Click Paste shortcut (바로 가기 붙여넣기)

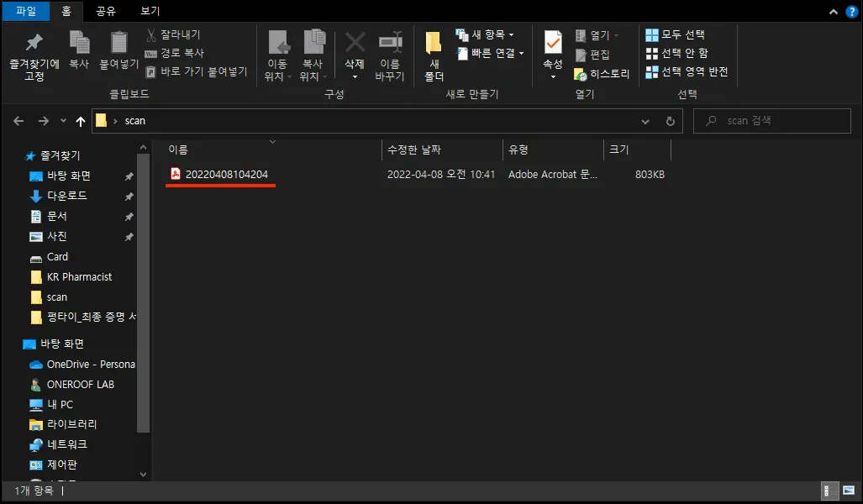(196, 71)
